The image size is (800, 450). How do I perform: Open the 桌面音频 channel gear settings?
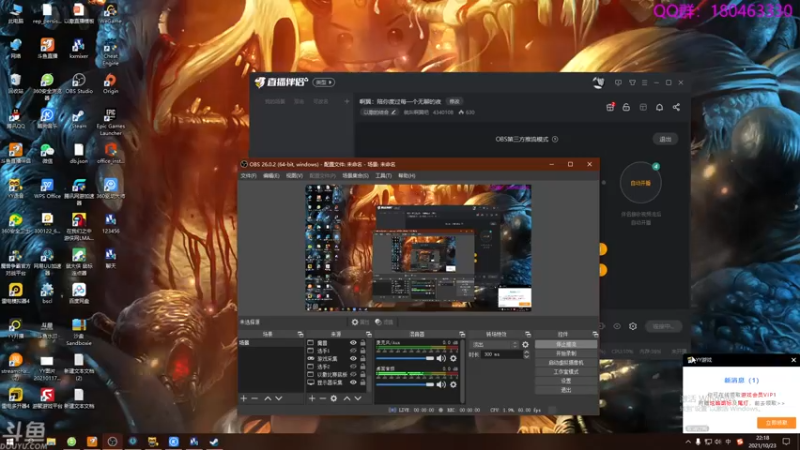pos(453,385)
